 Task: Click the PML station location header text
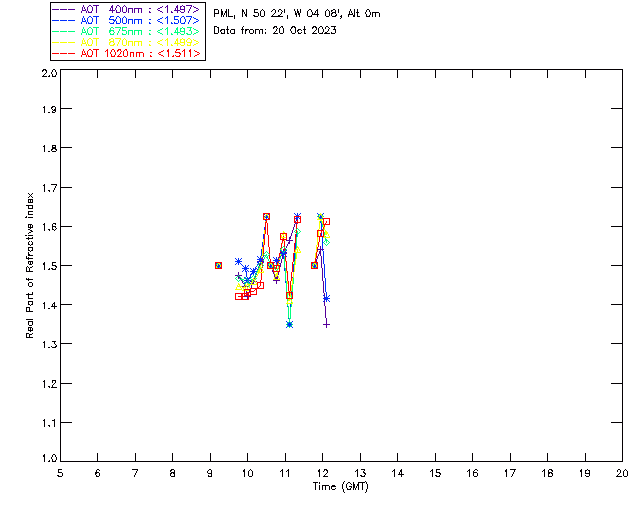pyautogui.click(x=297, y=14)
